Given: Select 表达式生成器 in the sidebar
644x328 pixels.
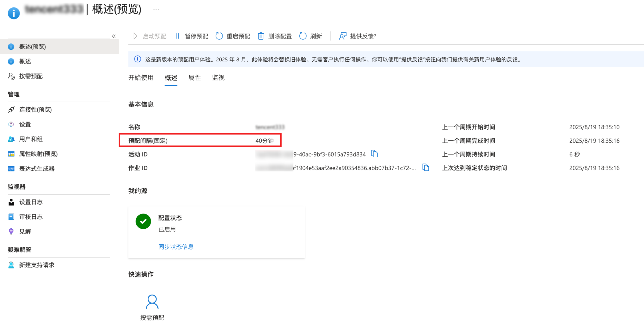Looking at the screenshot, I should point(37,169).
